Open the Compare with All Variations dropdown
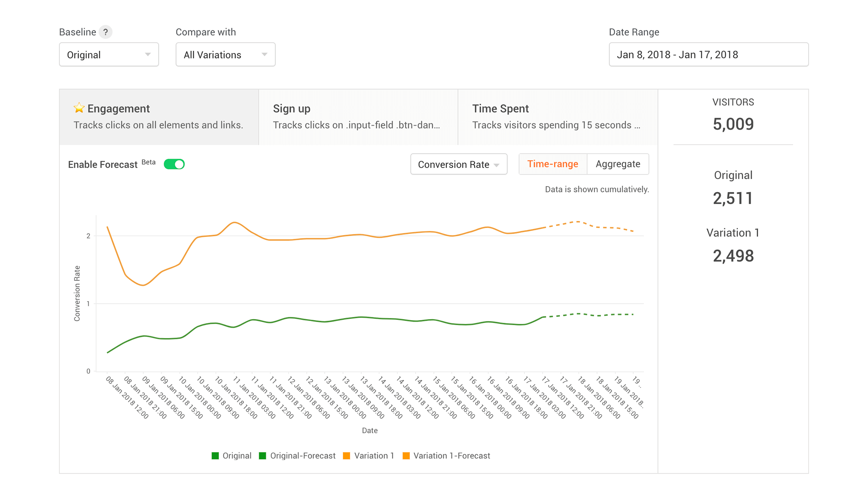 pos(225,54)
